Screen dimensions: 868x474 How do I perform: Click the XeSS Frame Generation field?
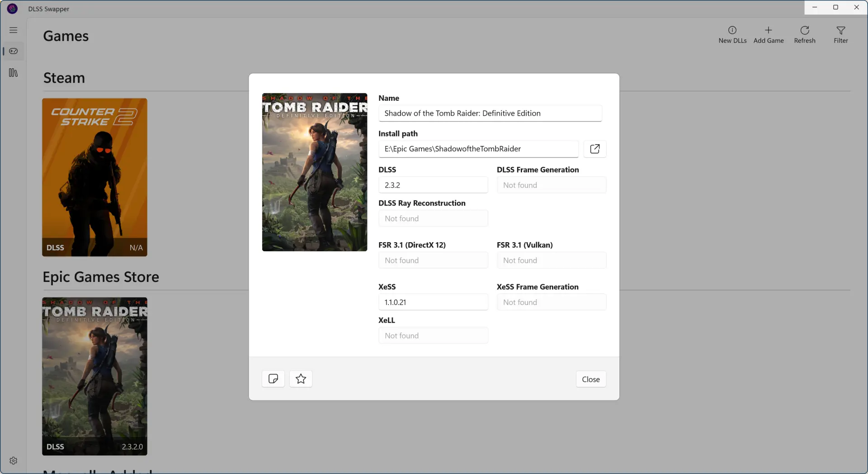click(552, 302)
